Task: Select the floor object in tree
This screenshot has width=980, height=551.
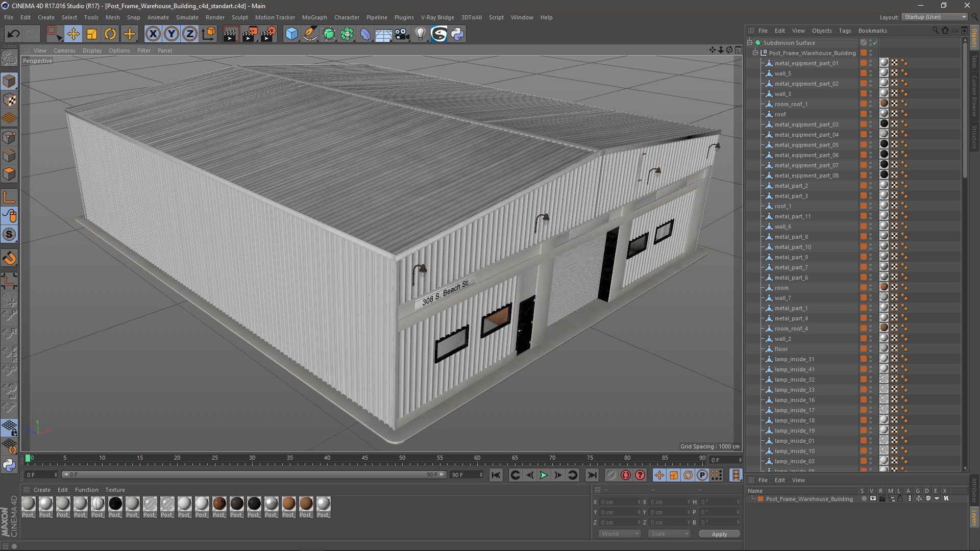Action: (781, 349)
